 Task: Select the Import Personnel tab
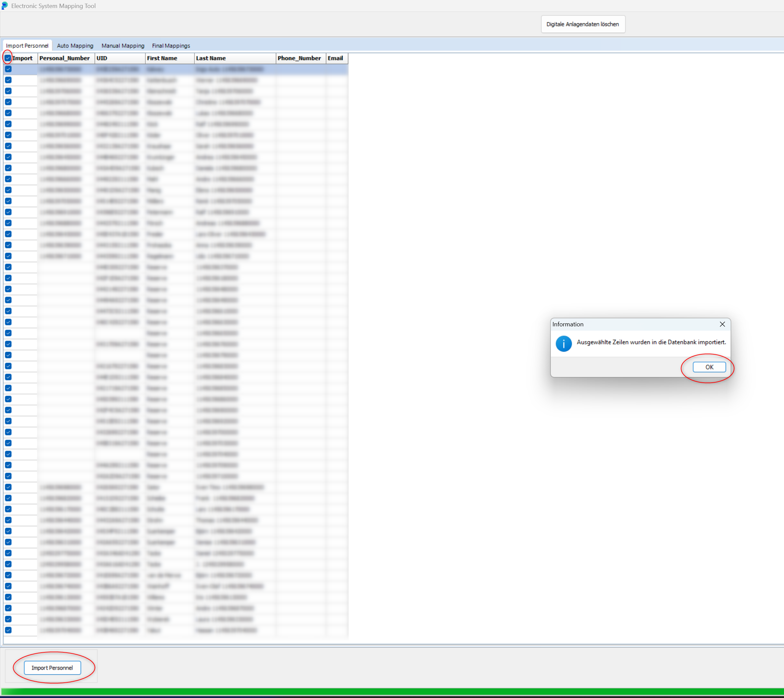tap(27, 46)
